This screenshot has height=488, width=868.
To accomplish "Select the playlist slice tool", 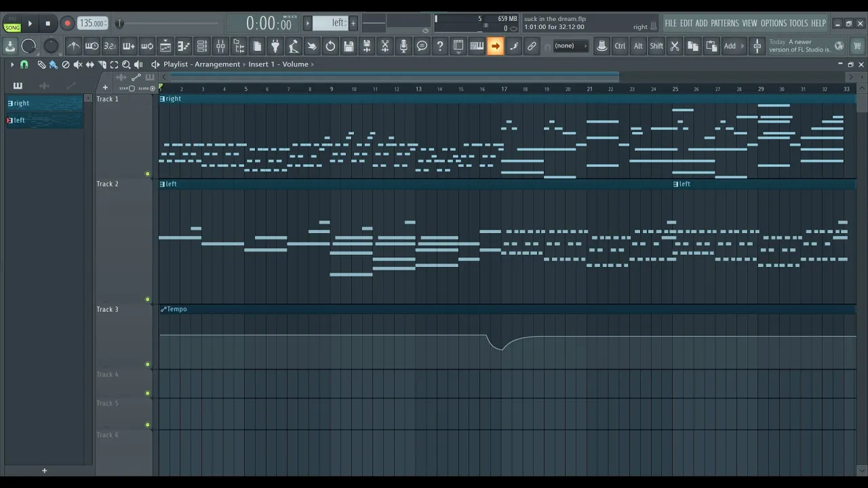I will [x=102, y=64].
